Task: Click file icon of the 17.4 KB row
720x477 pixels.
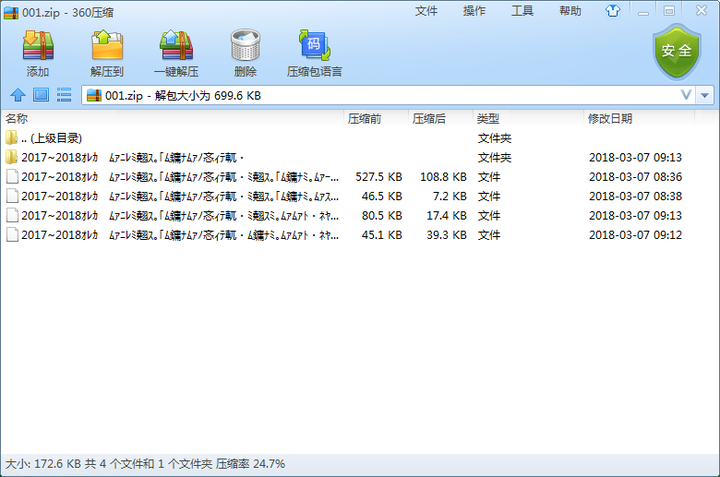Action: click(12, 215)
